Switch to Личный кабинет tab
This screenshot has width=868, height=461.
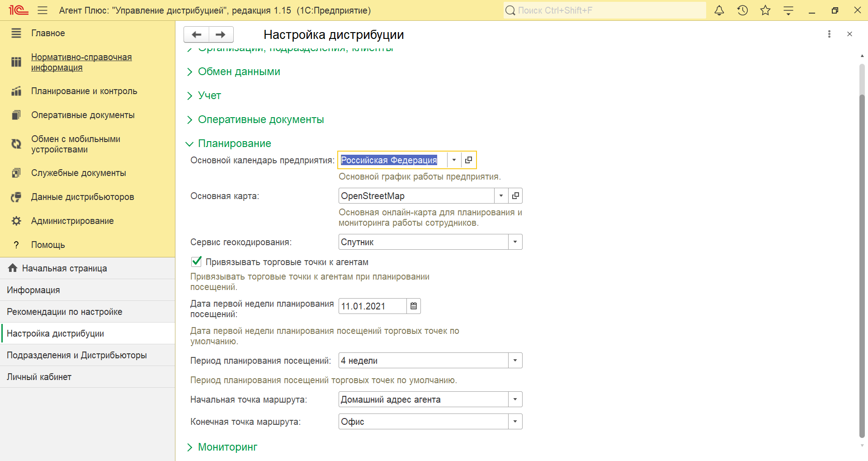point(87,377)
